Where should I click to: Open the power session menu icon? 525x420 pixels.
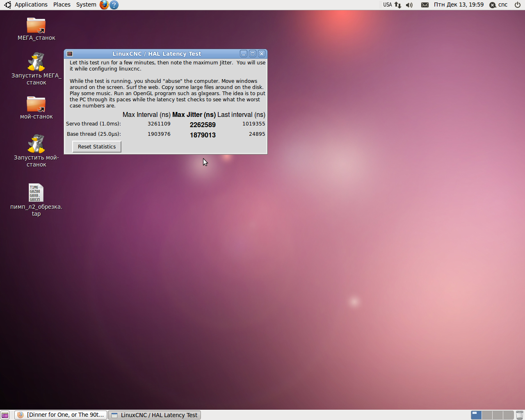(518, 5)
